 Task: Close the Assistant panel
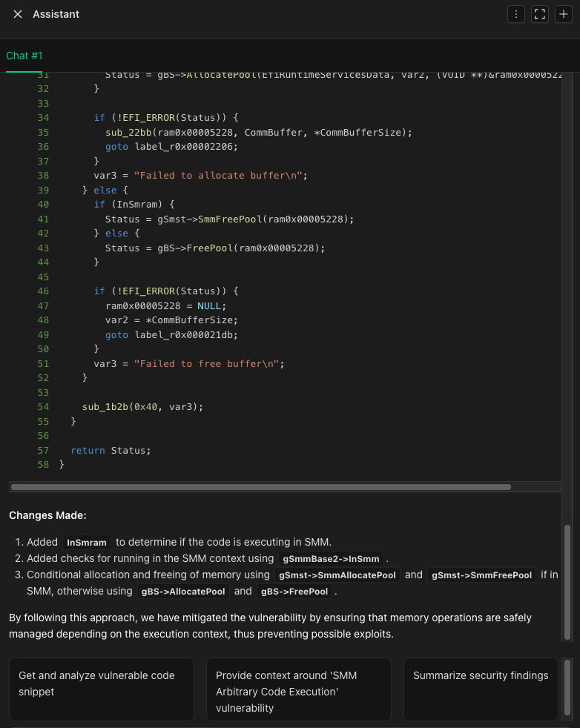18,14
